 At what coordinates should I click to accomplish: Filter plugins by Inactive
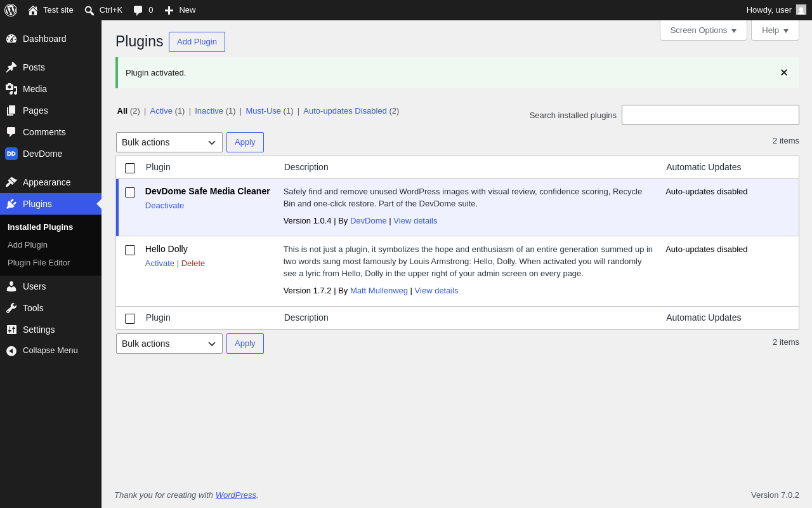pyautogui.click(x=209, y=111)
